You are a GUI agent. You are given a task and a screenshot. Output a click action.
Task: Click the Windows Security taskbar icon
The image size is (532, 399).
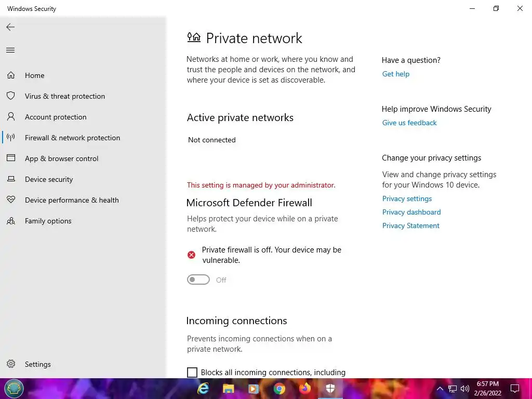point(330,389)
